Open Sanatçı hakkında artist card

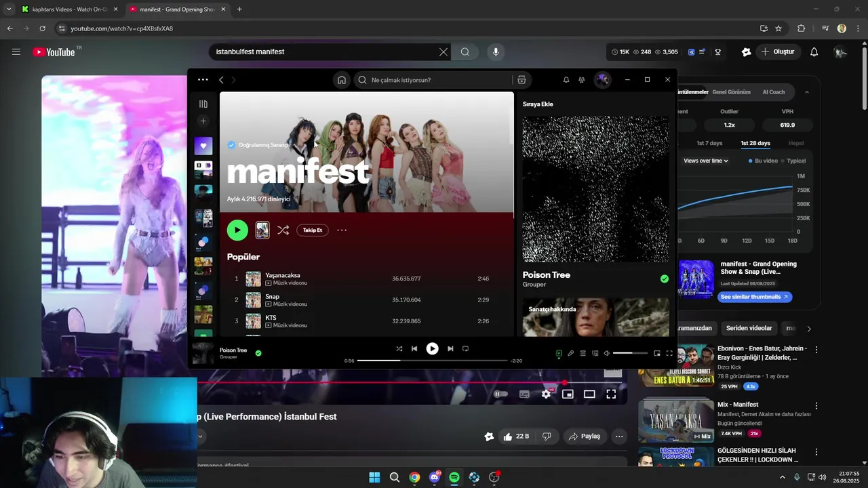(x=595, y=317)
